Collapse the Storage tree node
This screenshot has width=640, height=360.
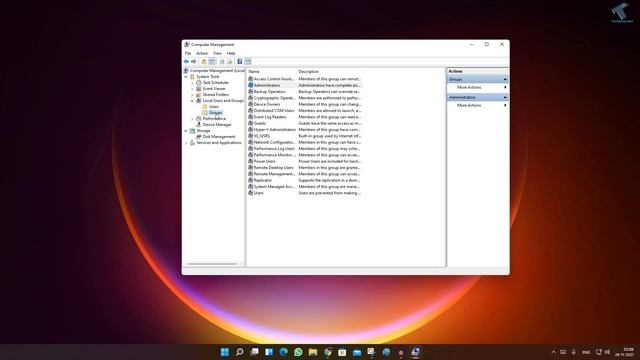(x=186, y=131)
